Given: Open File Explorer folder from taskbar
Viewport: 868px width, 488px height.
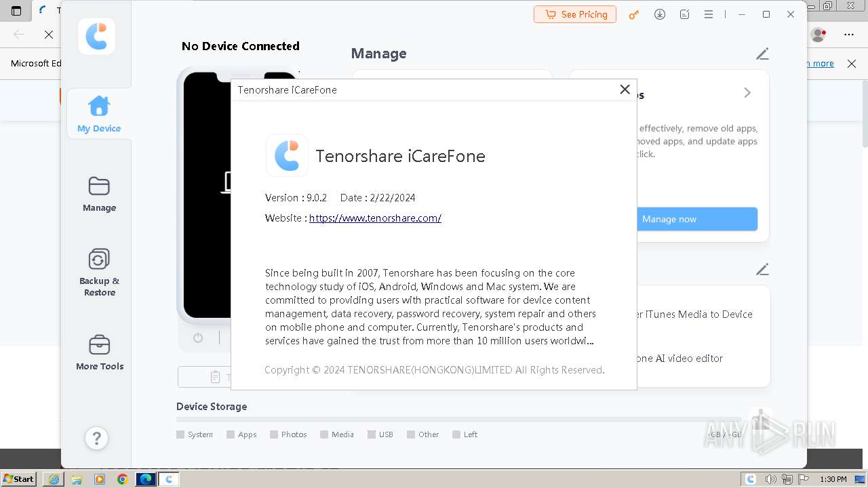Looking at the screenshot, I should (x=77, y=479).
